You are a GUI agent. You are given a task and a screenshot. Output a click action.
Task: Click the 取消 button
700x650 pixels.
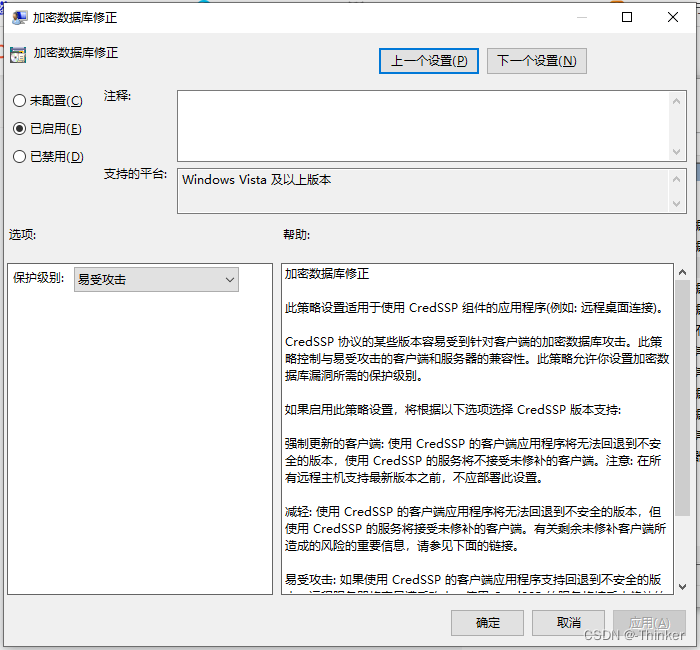pos(568,623)
